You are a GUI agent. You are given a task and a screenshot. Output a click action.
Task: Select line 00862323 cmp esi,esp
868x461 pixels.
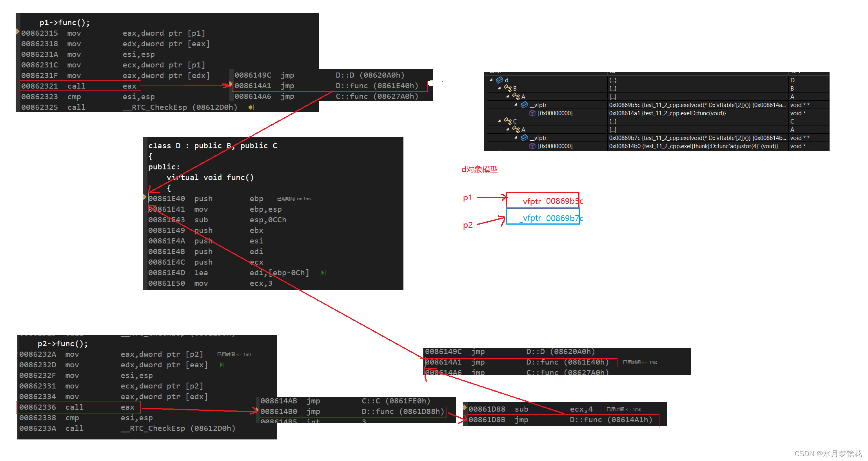click(x=88, y=97)
